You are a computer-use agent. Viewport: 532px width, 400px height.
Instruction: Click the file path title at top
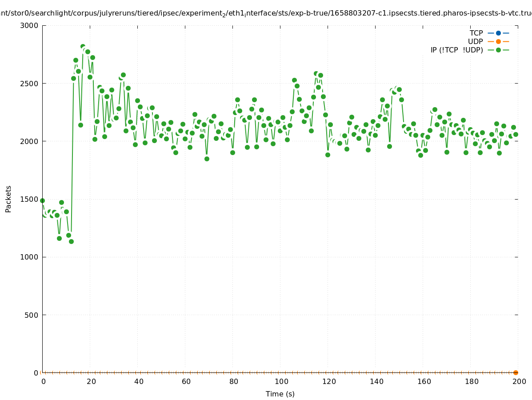click(x=266, y=13)
